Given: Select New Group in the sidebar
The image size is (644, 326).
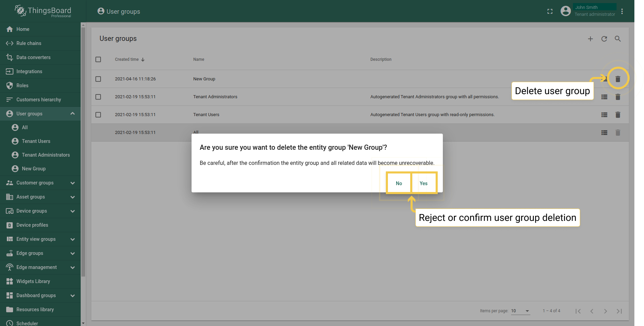Looking at the screenshot, I should 40,169.
